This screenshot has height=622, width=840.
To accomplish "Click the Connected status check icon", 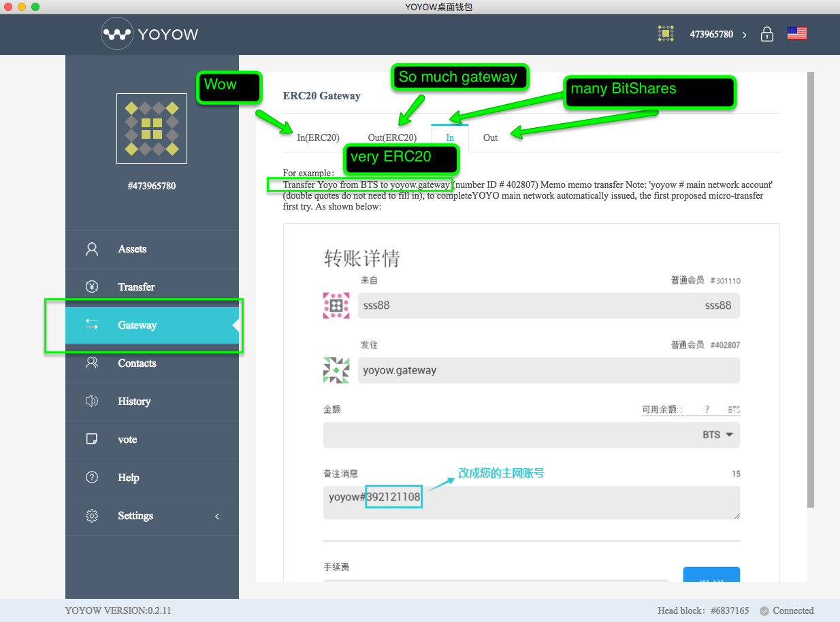I will click(764, 610).
